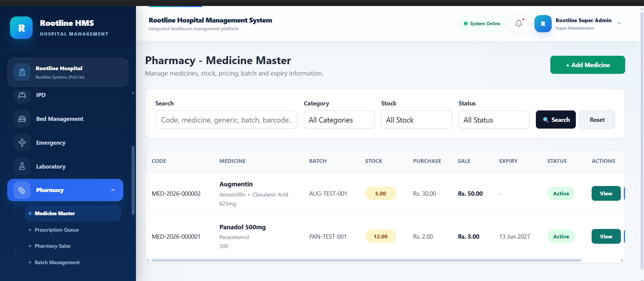Open IPD via its bed icon
Screen dimensions: 644x281
pyautogui.click(x=22, y=95)
